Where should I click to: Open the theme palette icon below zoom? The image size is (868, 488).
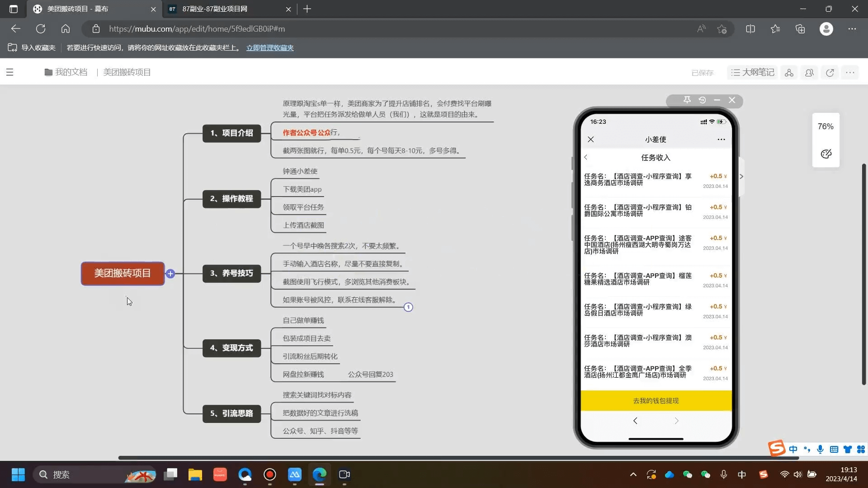click(x=826, y=154)
